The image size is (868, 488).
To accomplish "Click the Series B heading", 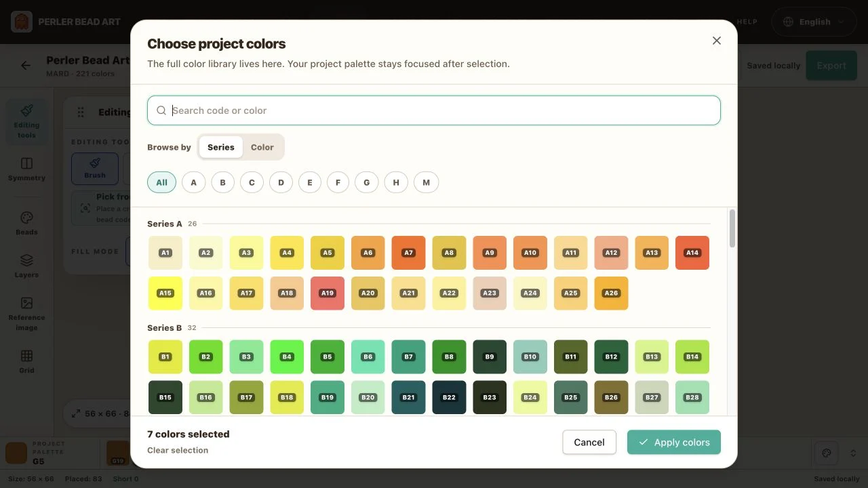I will [165, 328].
